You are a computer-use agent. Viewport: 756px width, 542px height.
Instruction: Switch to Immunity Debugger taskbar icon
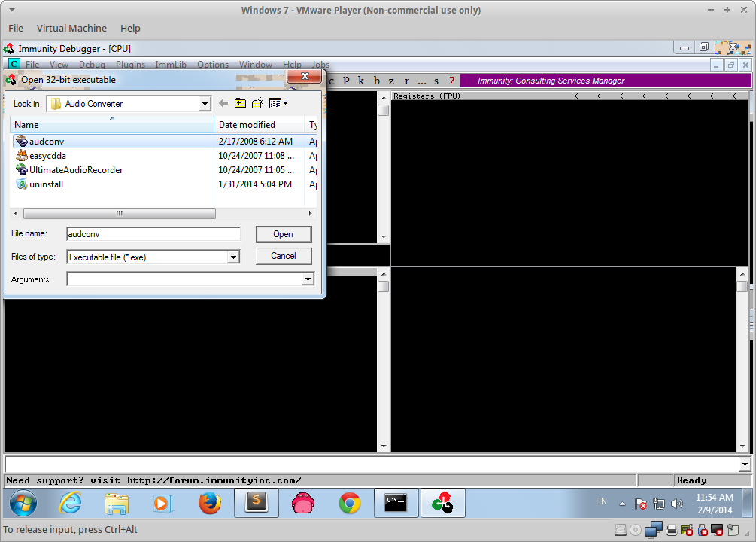[x=442, y=503]
